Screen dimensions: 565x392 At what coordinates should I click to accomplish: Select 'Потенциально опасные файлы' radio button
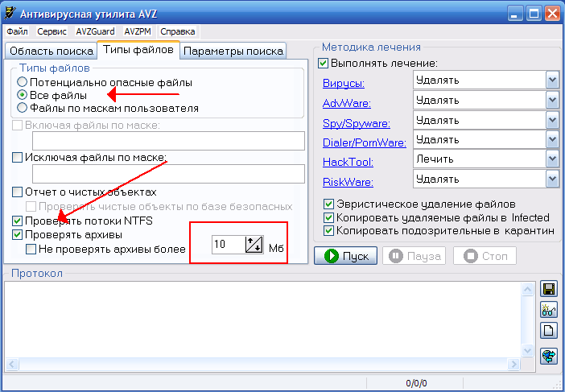click(22, 82)
